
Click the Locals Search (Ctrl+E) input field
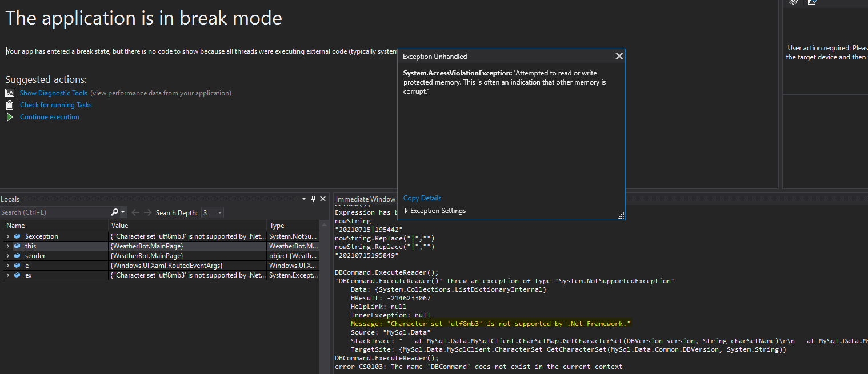(x=54, y=212)
